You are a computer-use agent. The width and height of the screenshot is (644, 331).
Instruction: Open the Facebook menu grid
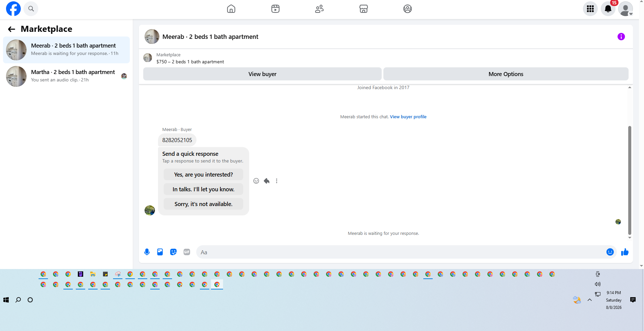coord(590,9)
